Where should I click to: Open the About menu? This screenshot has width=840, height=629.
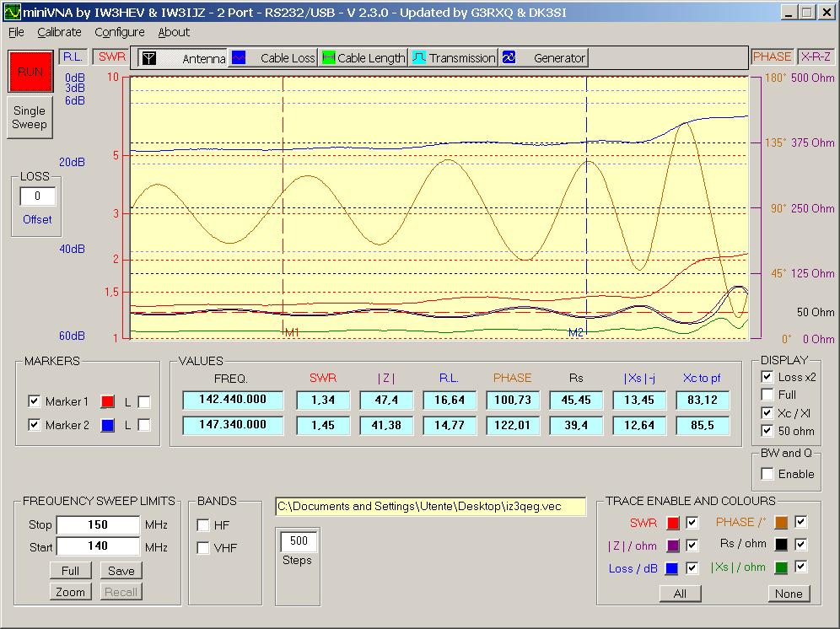click(174, 32)
